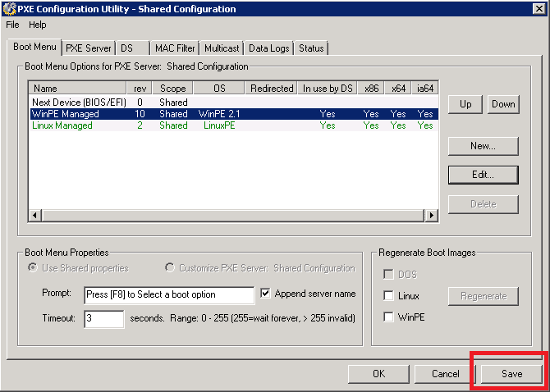Screen dimensions: 550x392
Task: Create a boot option with New...
Action: (483, 146)
